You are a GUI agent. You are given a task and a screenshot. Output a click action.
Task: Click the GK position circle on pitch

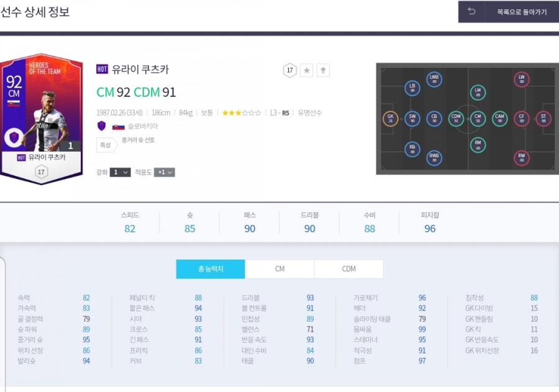(x=391, y=119)
